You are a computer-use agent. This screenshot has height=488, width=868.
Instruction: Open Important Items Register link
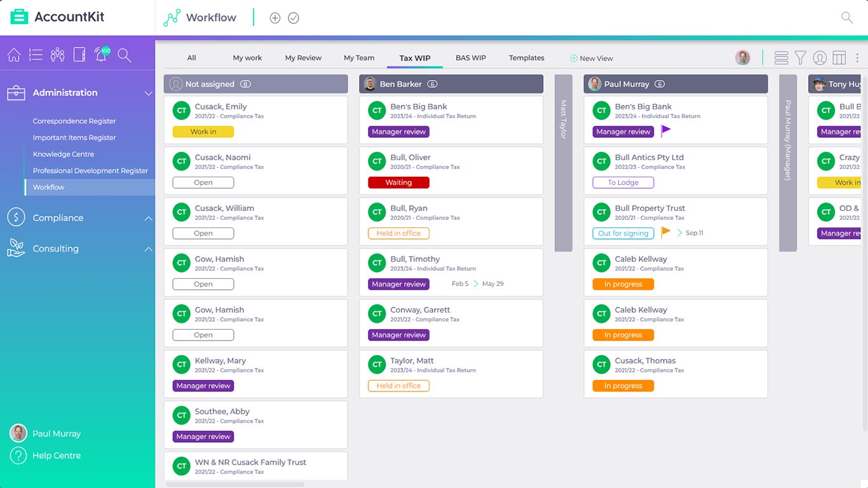(74, 137)
